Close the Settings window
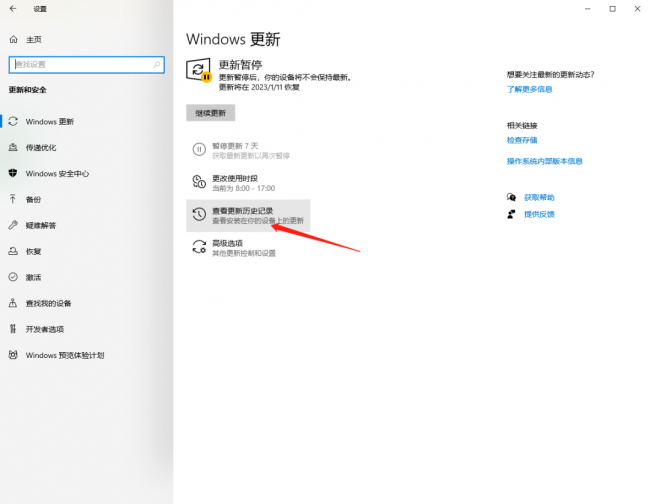 pyautogui.click(x=637, y=9)
